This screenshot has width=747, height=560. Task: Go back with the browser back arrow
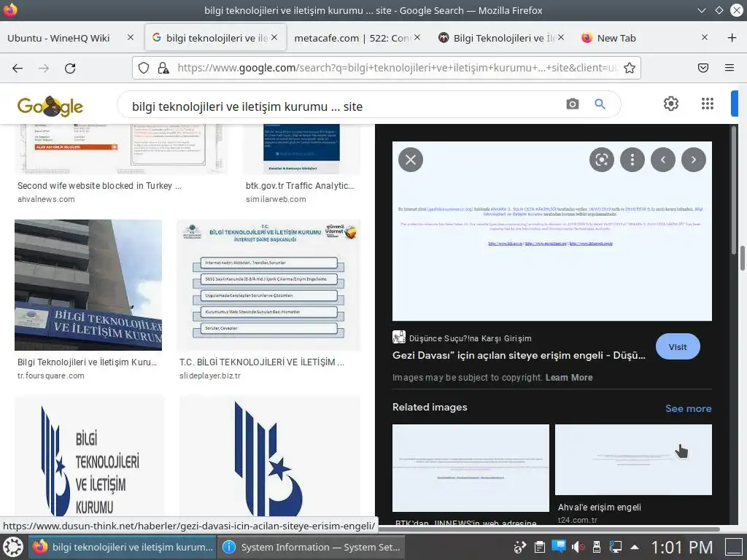coord(18,68)
